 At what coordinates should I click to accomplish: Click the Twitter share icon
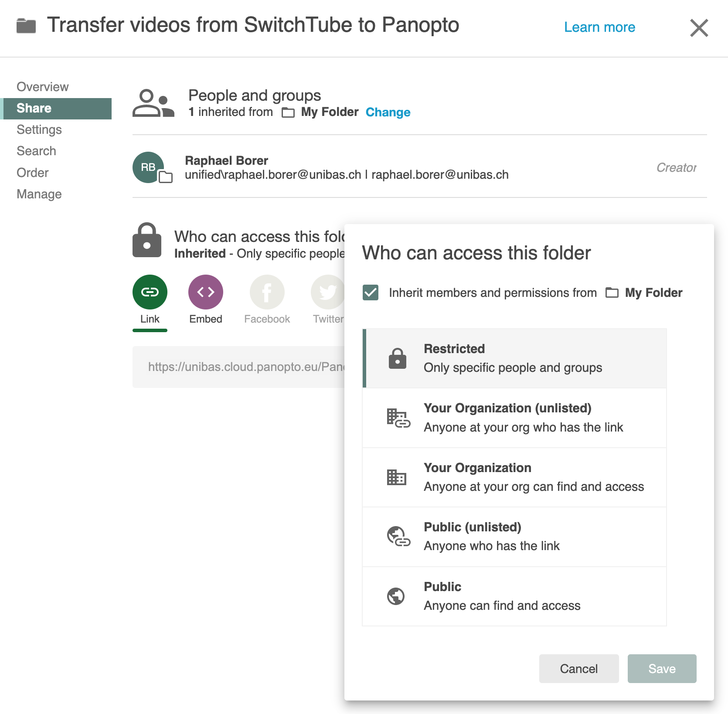pos(328,292)
